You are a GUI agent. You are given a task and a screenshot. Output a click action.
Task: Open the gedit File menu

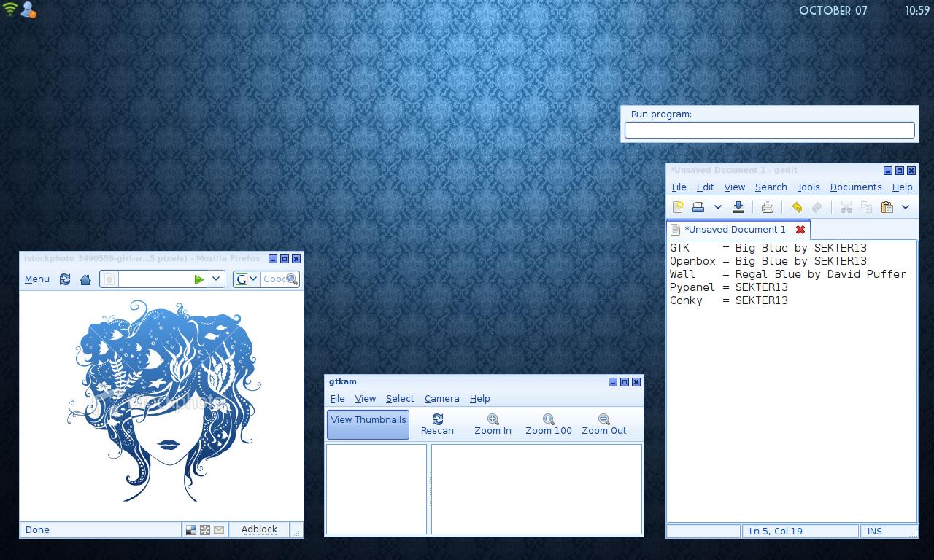pyautogui.click(x=679, y=187)
